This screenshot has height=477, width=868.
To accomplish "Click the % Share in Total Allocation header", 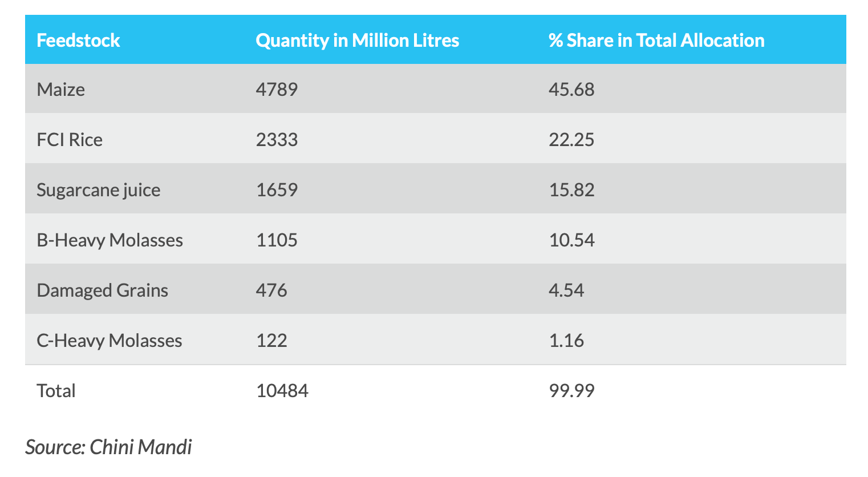I will click(656, 41).
